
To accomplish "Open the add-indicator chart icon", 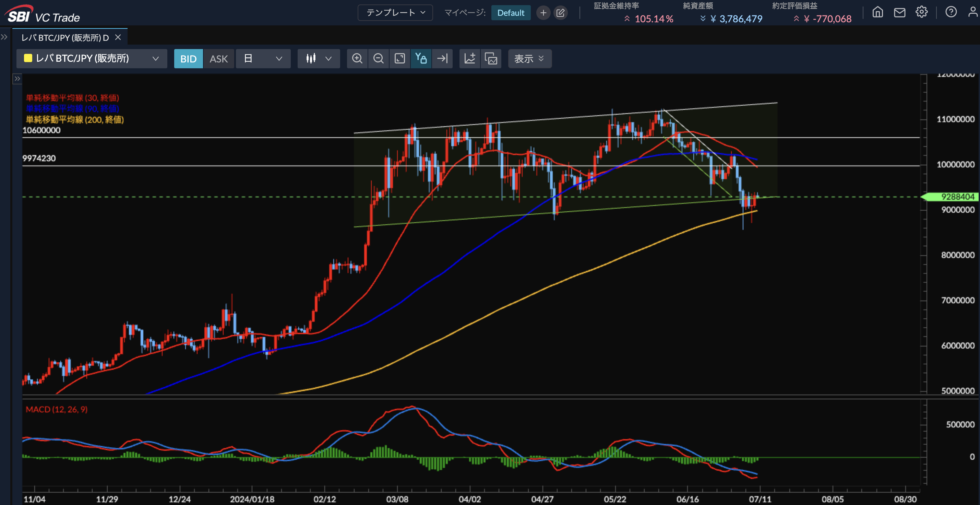I will pyautogui.click(x=470, y=59).
